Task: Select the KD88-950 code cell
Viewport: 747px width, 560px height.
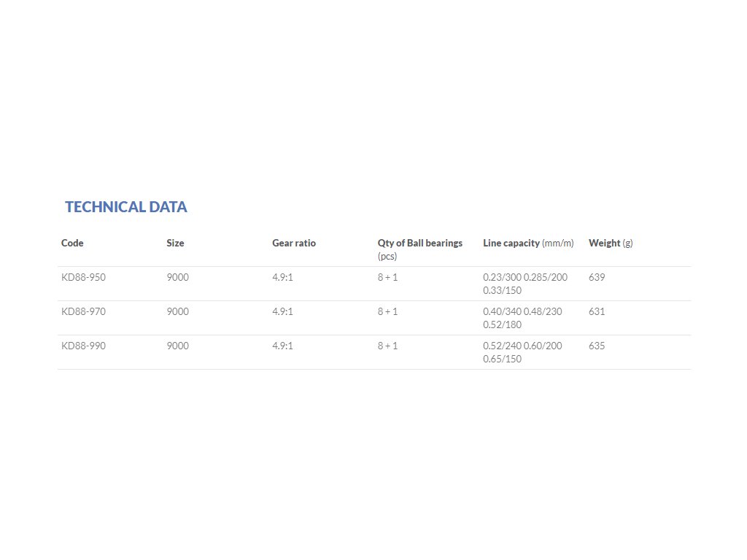Action: pyautogui.click(x=83, y=278)
